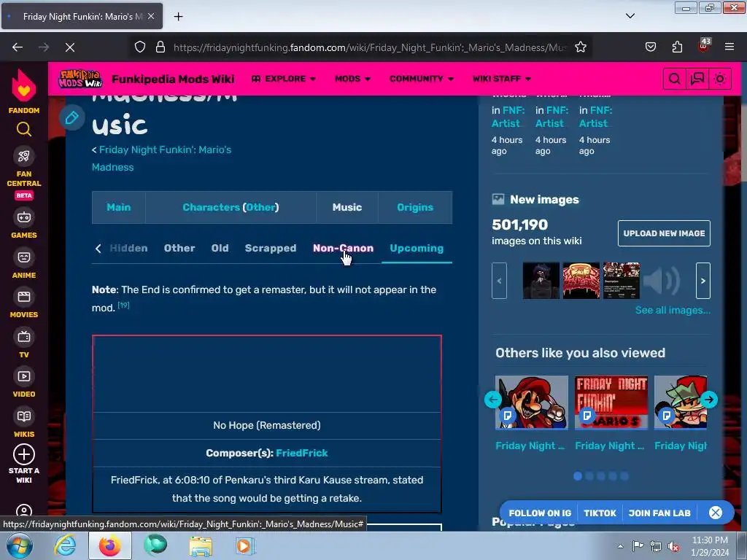The height and width of the screenshot is (560, 747).
Task: Select the Music tab
Action: [347, 207]
